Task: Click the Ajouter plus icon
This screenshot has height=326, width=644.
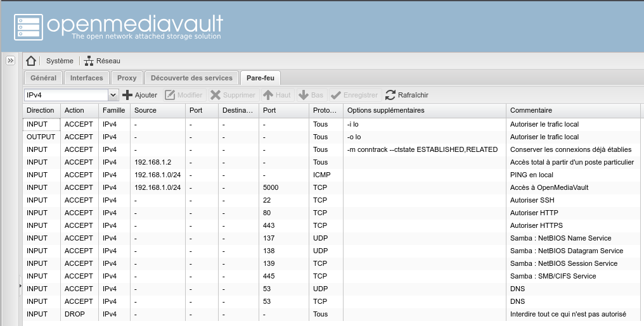Action: (128, 95)
